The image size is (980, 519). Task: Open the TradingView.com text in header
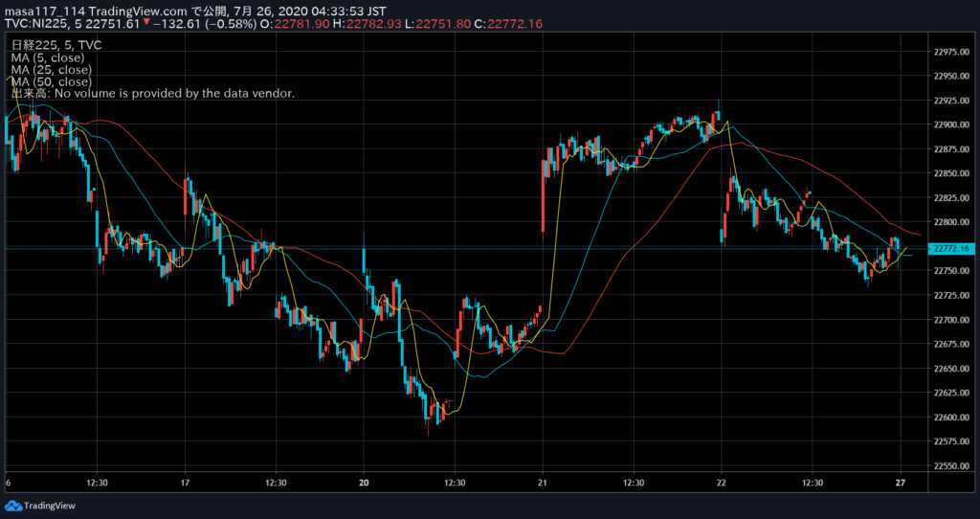pos(140,11)
